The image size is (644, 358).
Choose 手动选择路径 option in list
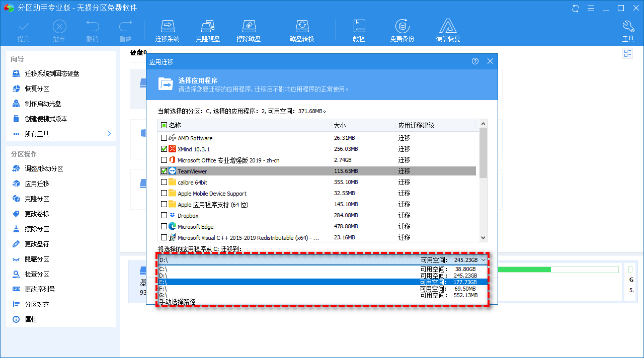178,302
